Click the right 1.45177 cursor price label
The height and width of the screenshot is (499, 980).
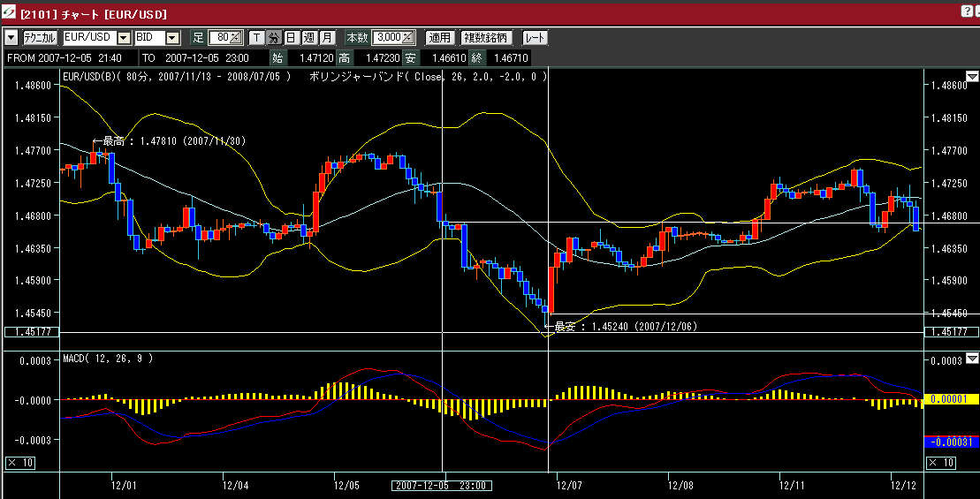point(950,332)
